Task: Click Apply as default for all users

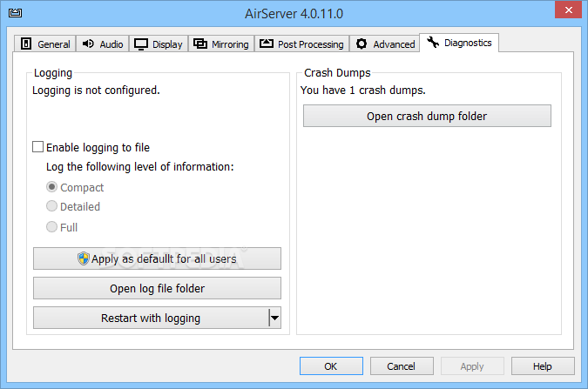Action: point(157,258)
